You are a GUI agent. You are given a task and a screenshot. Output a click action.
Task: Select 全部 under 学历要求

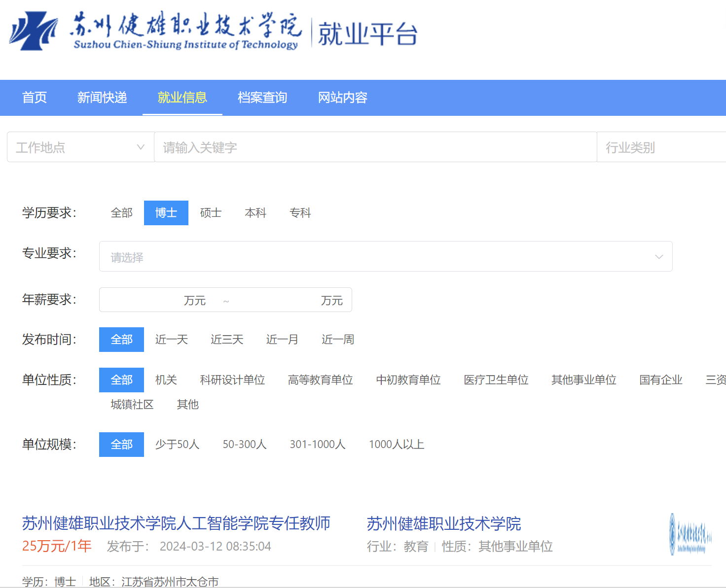122,213
